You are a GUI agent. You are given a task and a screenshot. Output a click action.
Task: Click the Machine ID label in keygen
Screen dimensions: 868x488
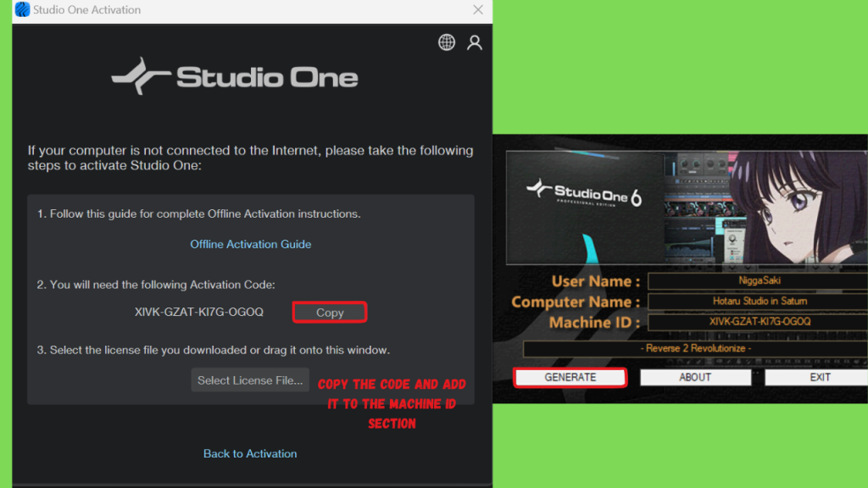(594, 322)
